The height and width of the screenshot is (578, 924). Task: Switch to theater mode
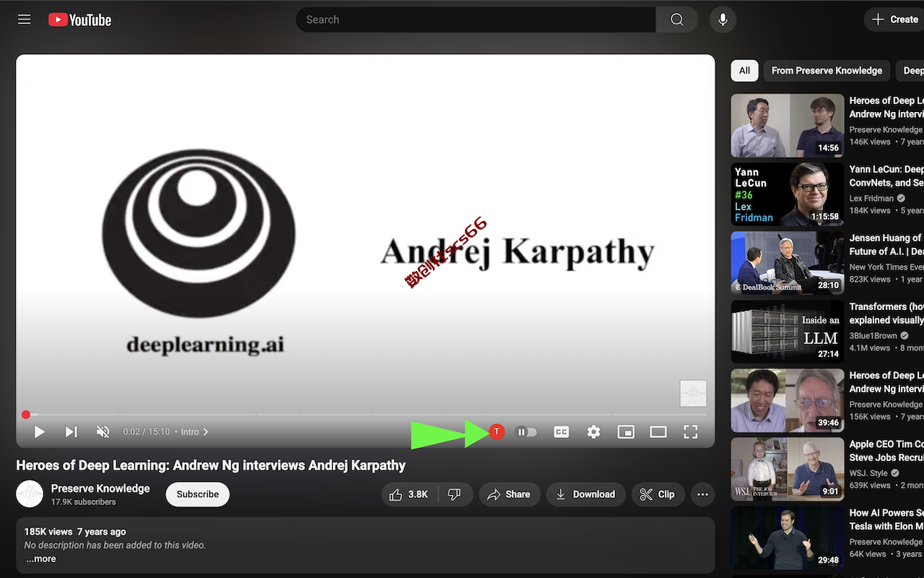tap(658, 432)
